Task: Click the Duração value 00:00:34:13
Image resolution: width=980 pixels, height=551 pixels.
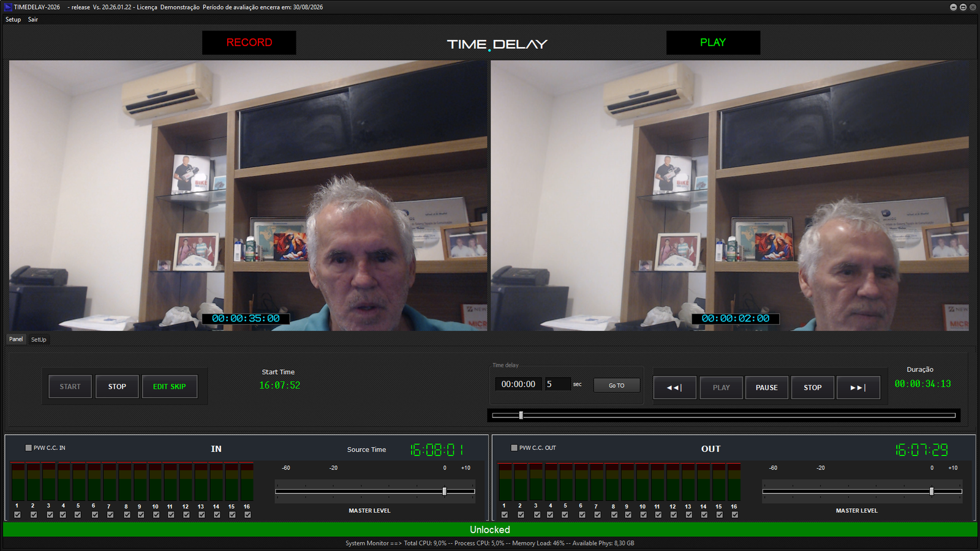Action: pyautogui.click(x=922, y=384)
